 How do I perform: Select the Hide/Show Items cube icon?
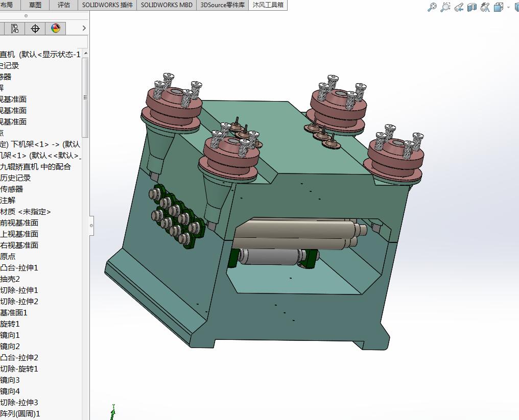pos(498,8)
